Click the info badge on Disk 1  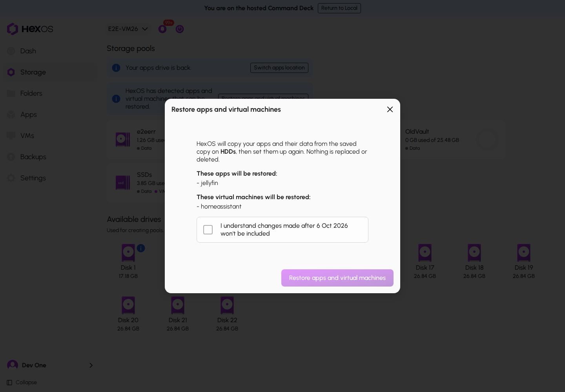tap(141, 248)
